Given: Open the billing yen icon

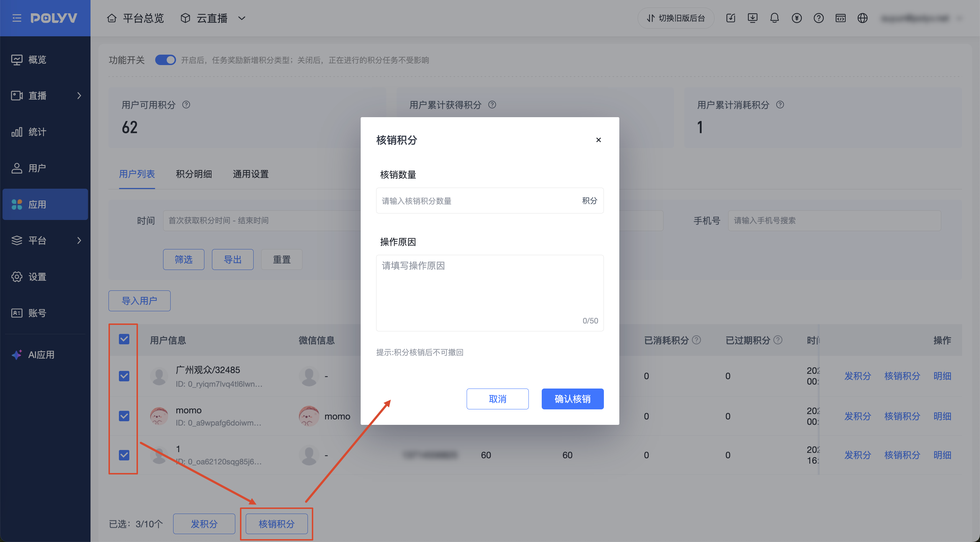Looking at the screenshot, I should (797, 18).
